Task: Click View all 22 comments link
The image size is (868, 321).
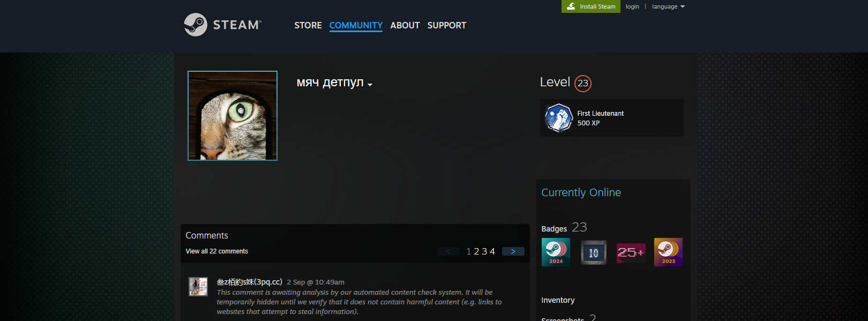Action: tap(217, 251)
